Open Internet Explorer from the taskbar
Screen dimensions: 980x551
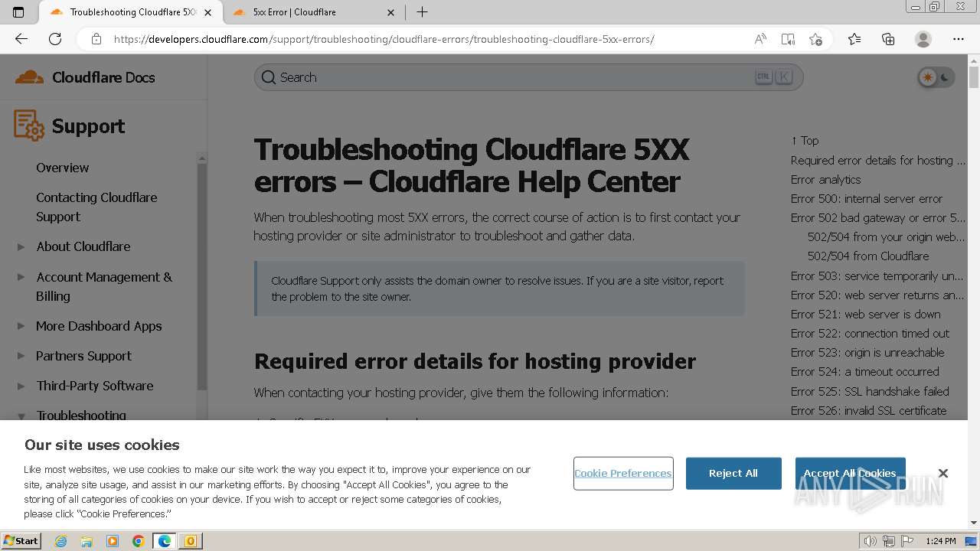tap(60, 541)
